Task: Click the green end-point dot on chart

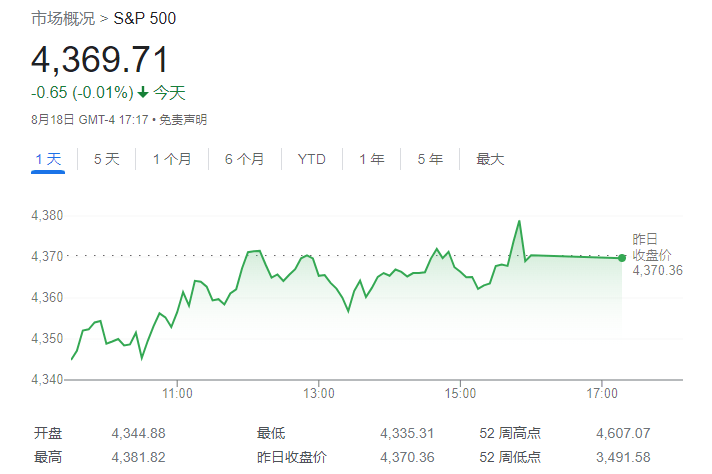Action: pyautogui.click(x=622, y=258)
